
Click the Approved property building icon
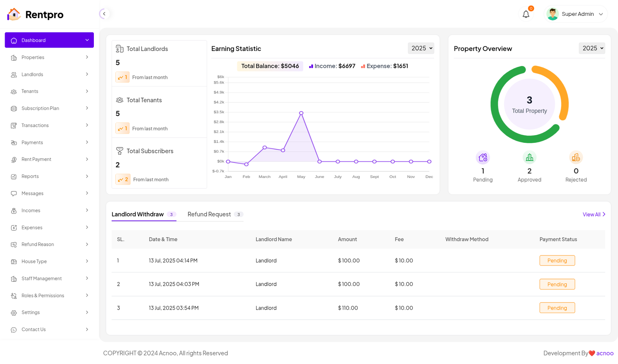point(529,157)
